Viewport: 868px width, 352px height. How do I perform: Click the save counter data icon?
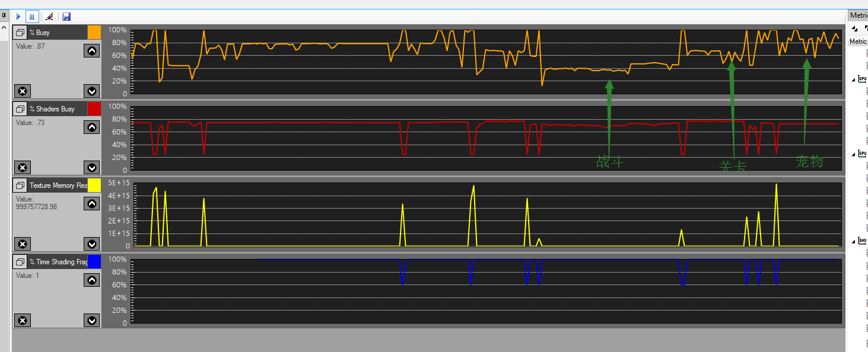(x=66, y=17)
